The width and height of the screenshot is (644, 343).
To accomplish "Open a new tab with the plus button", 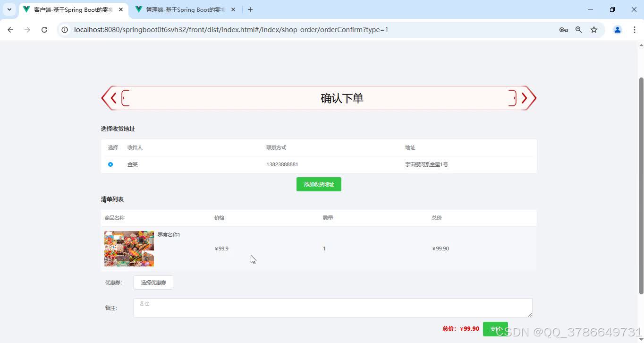I will click(250, 9).
